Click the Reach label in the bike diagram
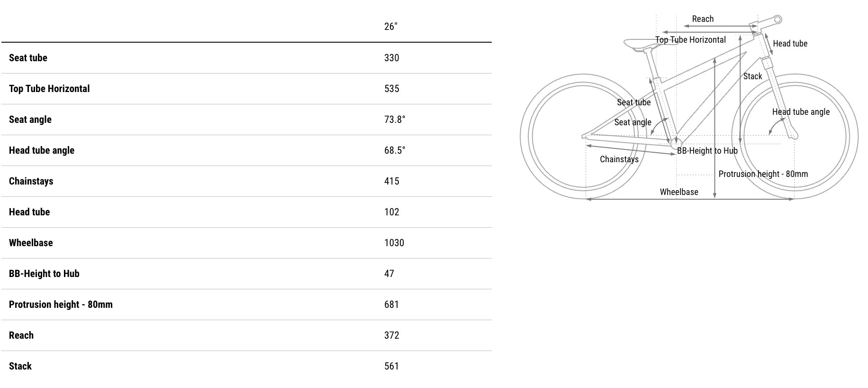The image size is (868, 388). click(702, 19)
